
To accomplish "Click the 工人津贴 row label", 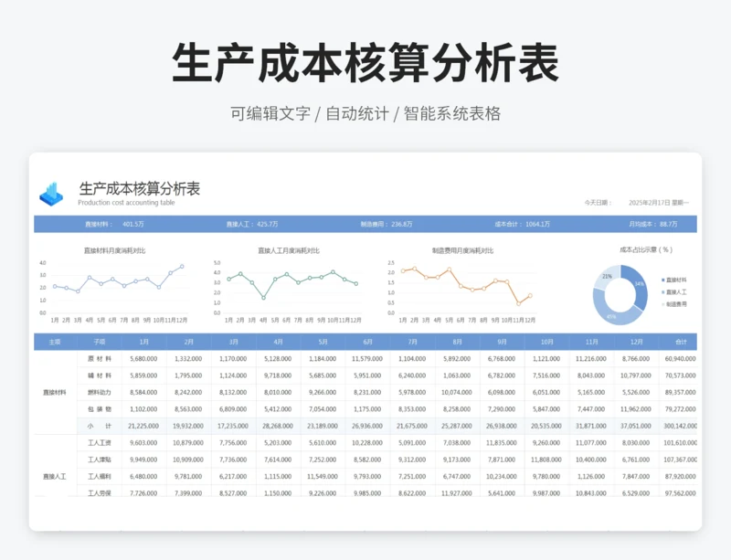I will click(x=100, y=460).
